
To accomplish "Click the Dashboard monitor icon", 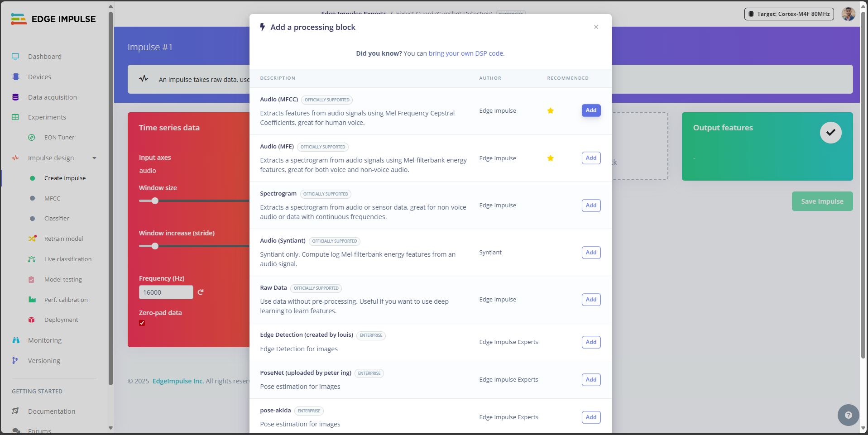I will pyautogui.click(x=15, y=57).
